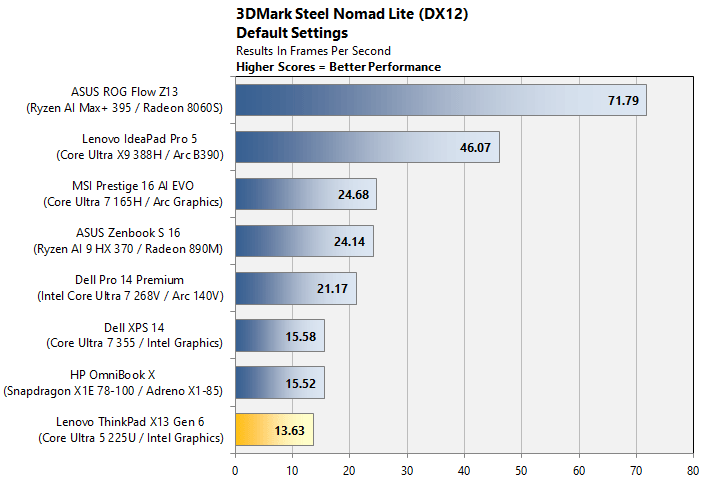Viewport: 708px width, 481px height.
Task: Click the x-axis label 20
Action: tap(349, 471)
